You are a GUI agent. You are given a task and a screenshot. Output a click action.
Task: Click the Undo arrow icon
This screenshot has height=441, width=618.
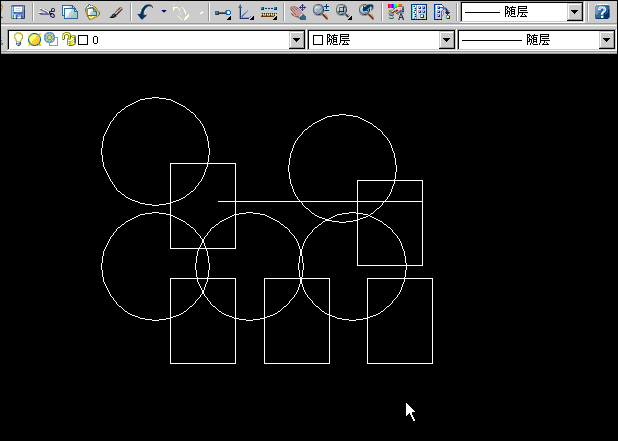[x=145, y=12]
